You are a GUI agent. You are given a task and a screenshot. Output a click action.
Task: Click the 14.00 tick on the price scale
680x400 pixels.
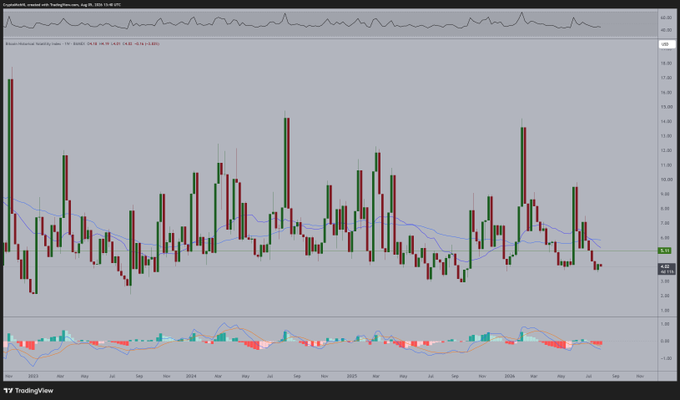tap(666, 121)
